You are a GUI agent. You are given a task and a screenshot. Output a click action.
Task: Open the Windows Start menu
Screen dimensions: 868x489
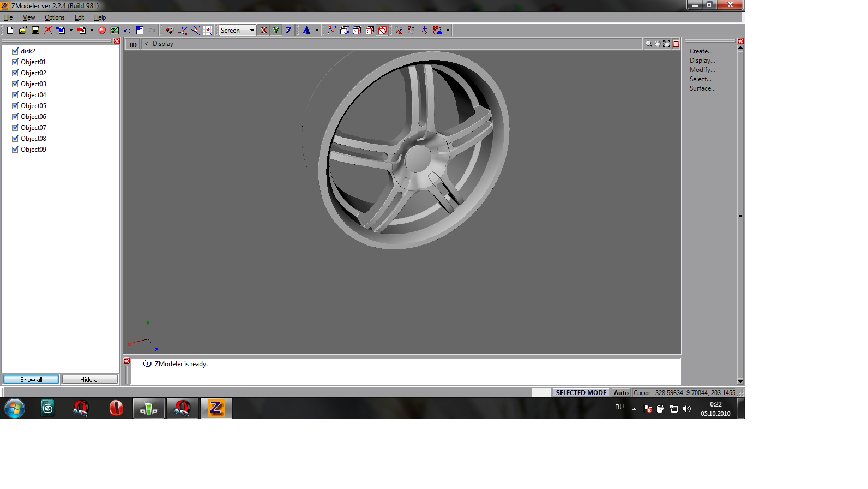pos(15,408)
